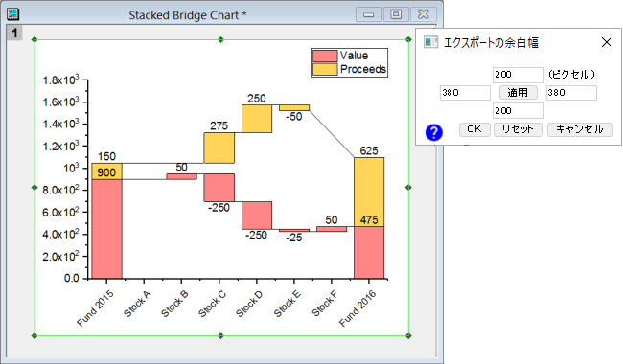
Task: Focus the left margin field showing 380
Action: pyautogui.click(x=465, y=93)
